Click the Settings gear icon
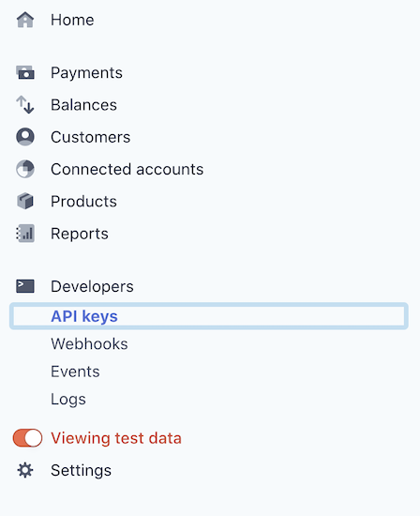This screenshot has width=420, height=516. (25, 470)
